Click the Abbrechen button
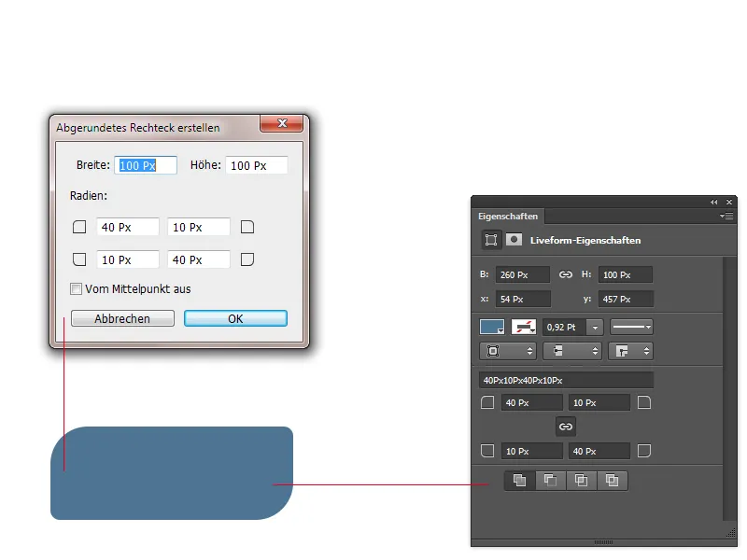Screen dimensions: 747x560 click(x=122, y=318)
